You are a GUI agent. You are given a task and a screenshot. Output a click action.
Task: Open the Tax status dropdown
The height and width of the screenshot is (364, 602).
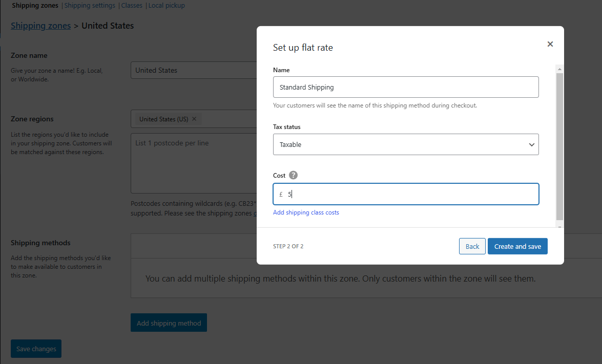coord(406,144)
